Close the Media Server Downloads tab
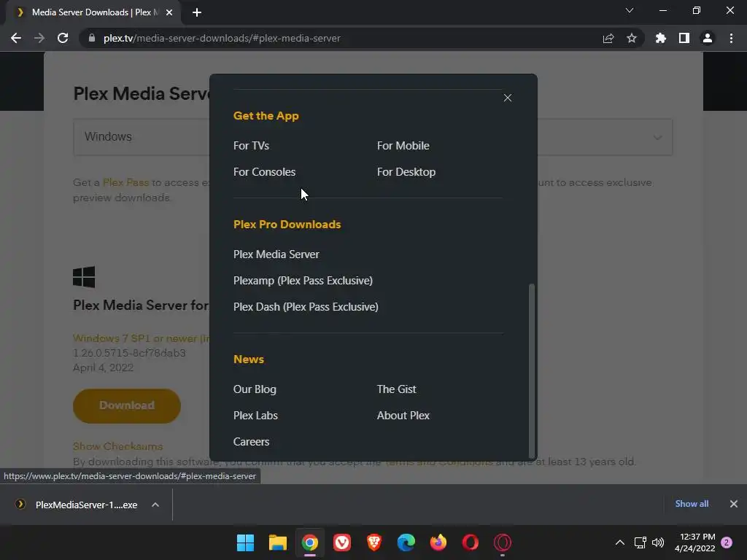The height and width of the screenshot is (560, 747). coord(169,12)
